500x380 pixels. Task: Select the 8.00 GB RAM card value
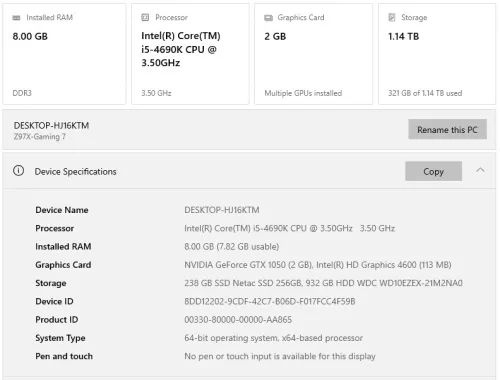pos(30,36)
